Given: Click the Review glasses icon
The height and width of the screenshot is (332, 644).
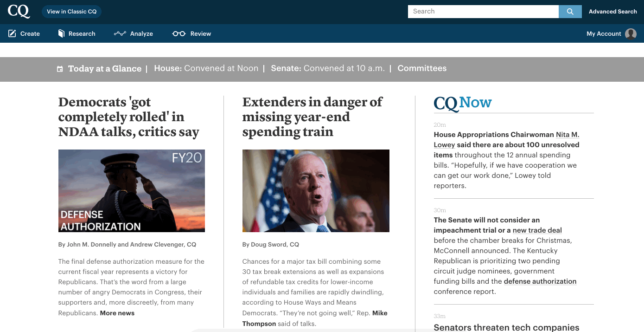Looking at the screenshot, I should click(x=179, y=33).
